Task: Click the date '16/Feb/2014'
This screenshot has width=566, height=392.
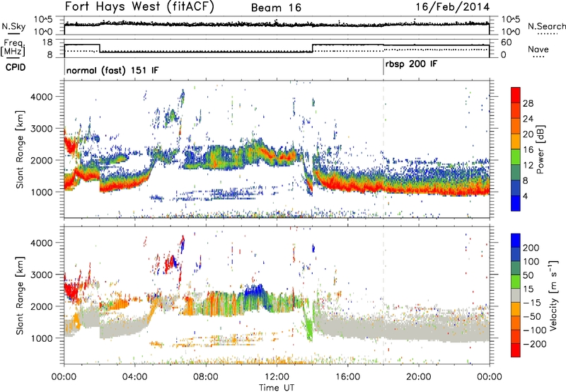Action: point(453,7)
